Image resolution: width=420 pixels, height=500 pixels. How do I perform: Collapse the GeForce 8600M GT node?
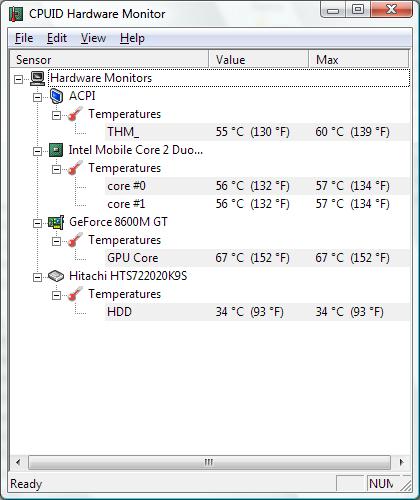click(37, 223)
